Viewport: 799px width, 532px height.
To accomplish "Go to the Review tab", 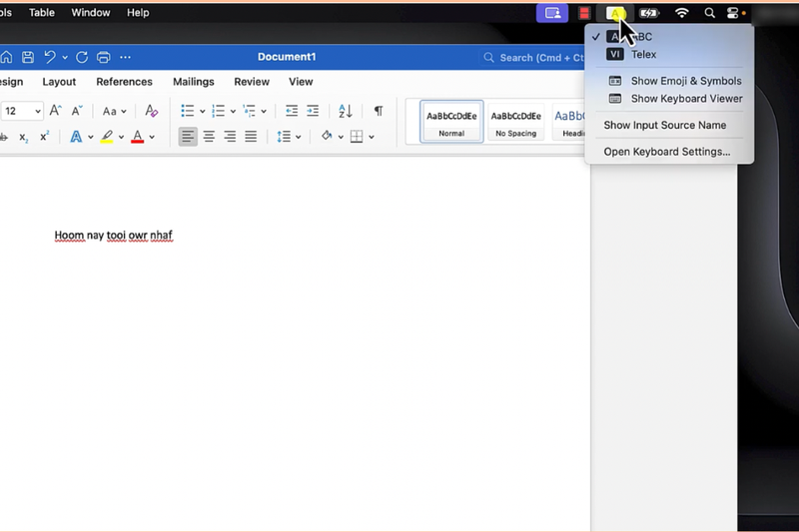I will point(252,82).
